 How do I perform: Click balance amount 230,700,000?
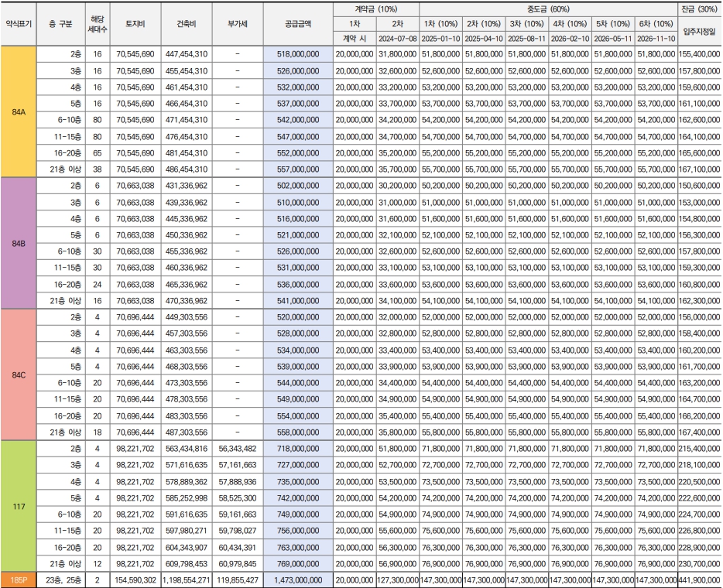coord(700,563)
